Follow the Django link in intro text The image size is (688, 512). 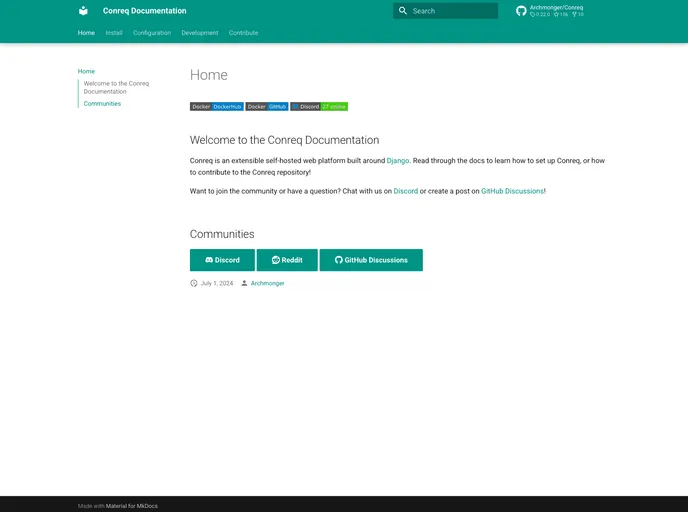[398, 160]
